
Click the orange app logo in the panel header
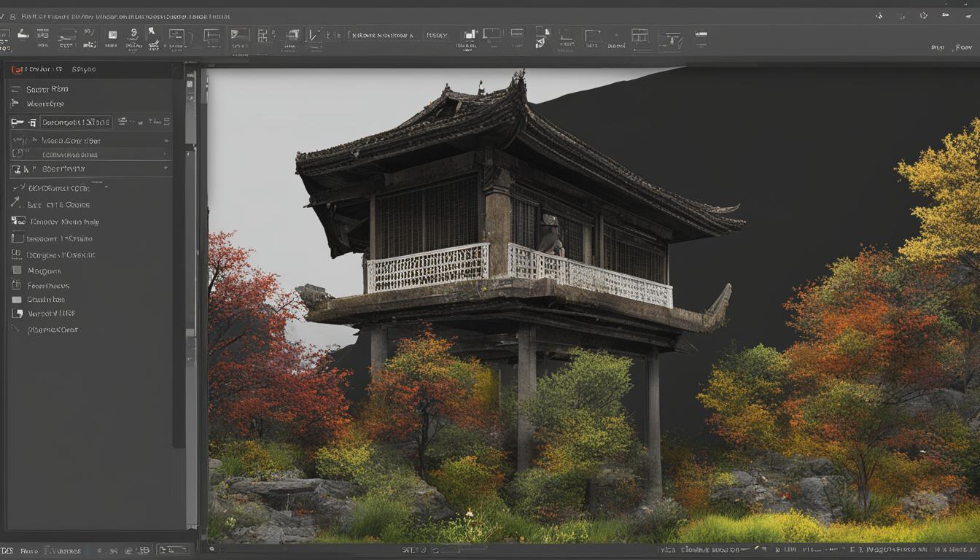(17, 68)
